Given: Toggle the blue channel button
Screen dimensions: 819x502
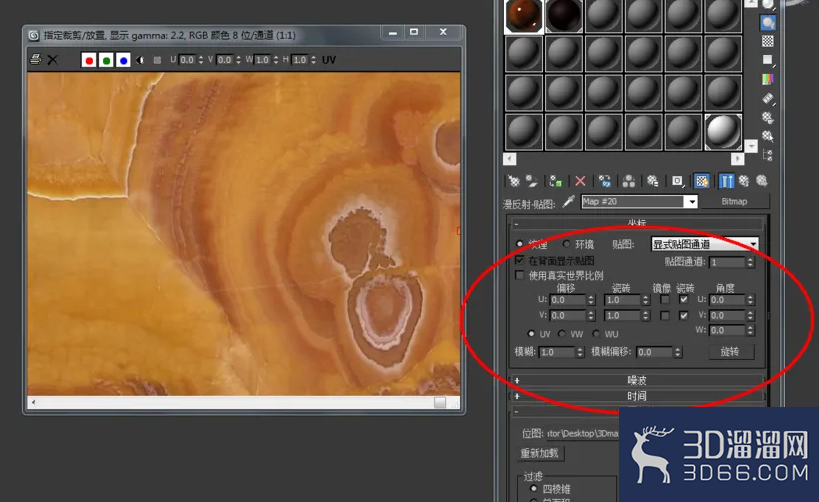Looking at the screenshot, I should 123,61.
